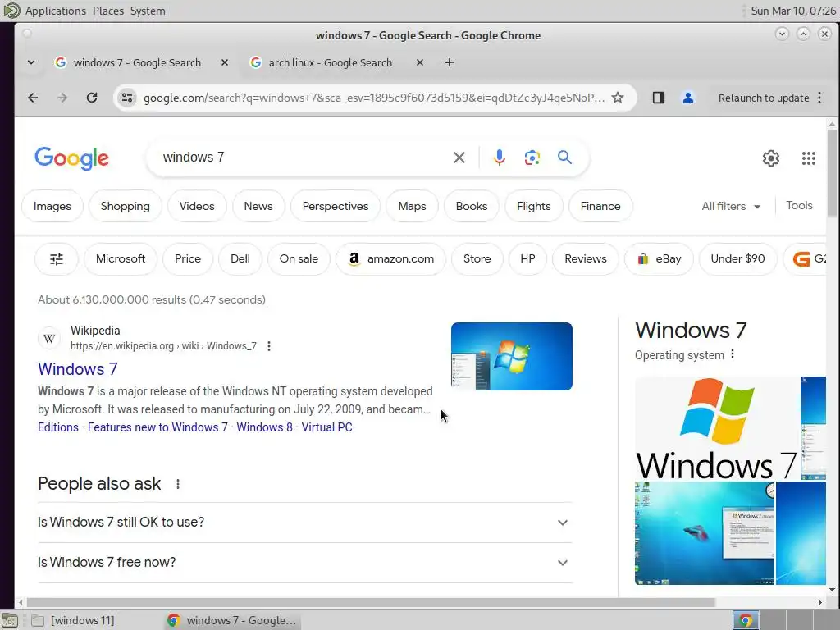Select the Finance filter
840x630 pixels.
(x=600, y=206)
